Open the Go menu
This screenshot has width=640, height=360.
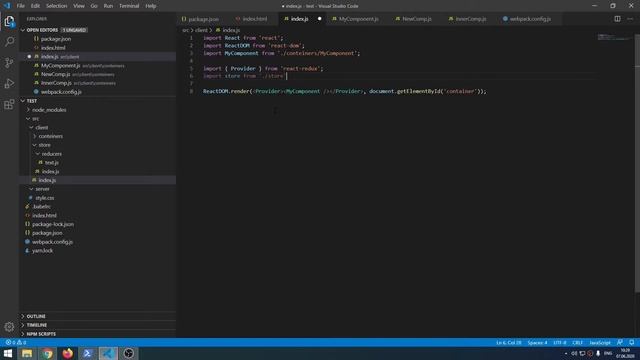pos(94,6)
